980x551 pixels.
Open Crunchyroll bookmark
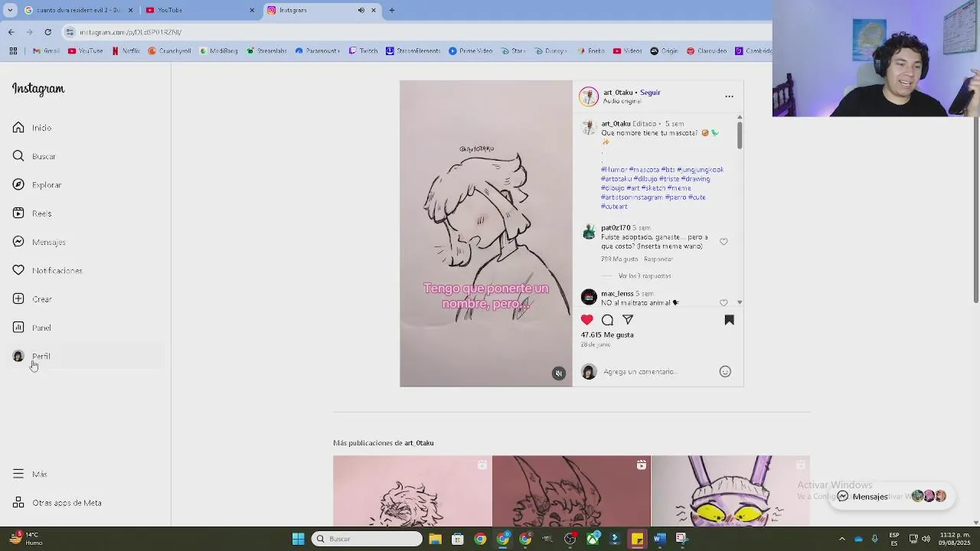(169, 51)
